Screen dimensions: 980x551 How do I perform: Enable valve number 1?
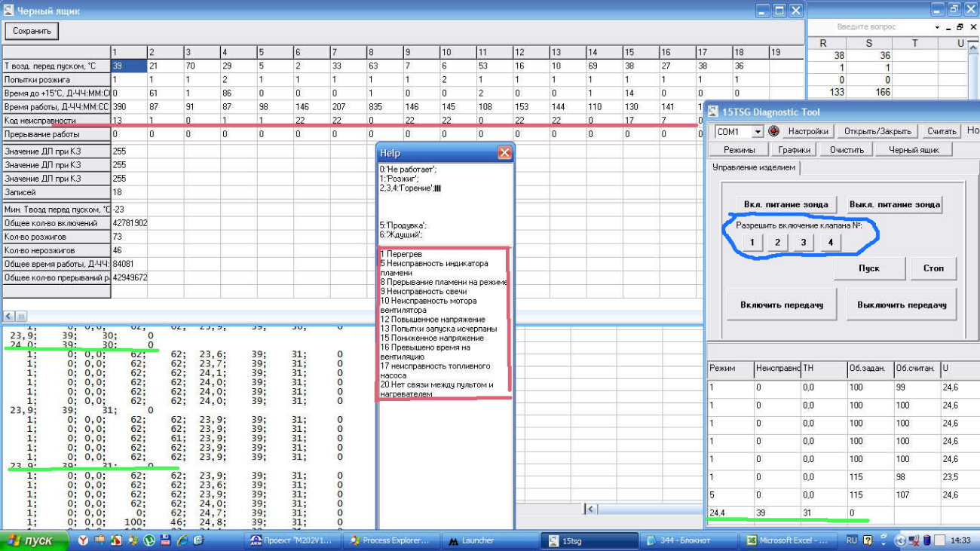(x=752, y=242)
